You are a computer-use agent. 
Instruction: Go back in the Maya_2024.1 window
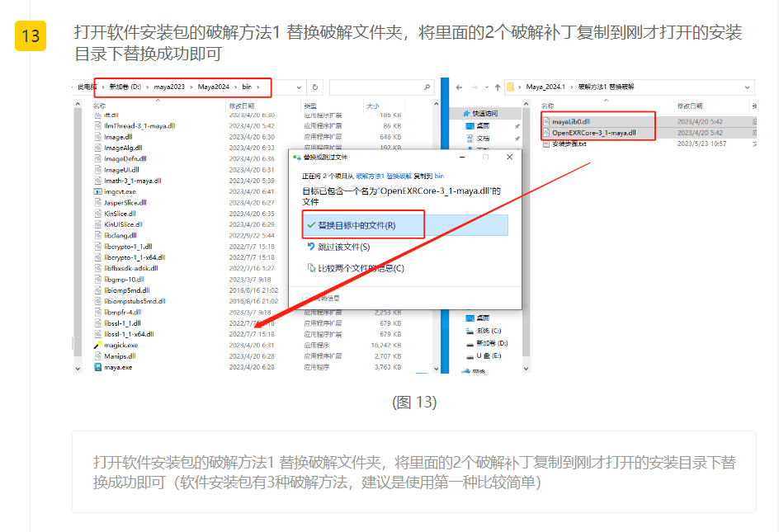[459, 87]
